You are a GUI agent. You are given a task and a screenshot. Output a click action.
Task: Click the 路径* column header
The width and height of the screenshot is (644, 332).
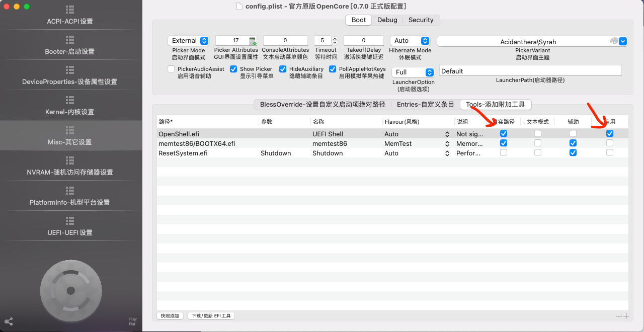coord(208,122)
